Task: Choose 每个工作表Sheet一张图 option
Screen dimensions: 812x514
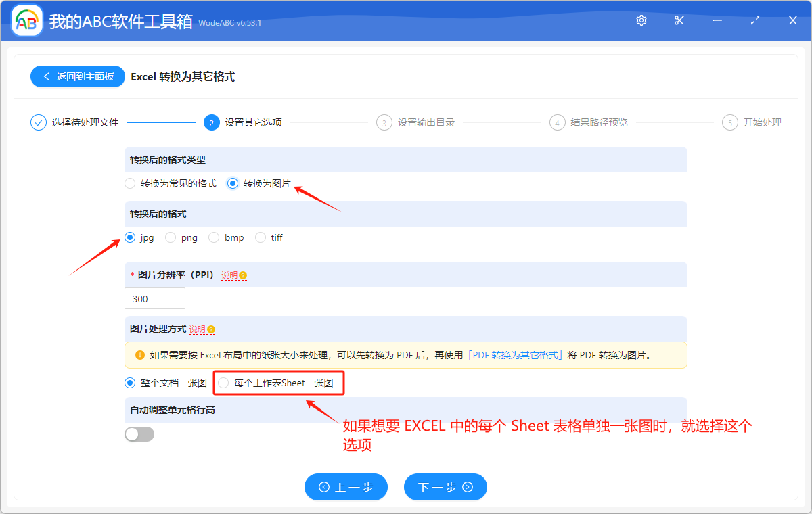Action: (223, 383)
